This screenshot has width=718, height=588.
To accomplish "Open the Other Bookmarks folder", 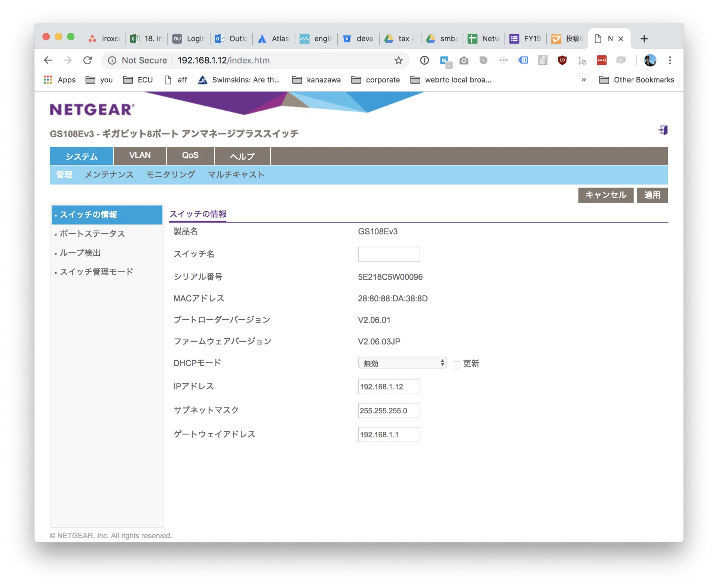I will point(637,80).
